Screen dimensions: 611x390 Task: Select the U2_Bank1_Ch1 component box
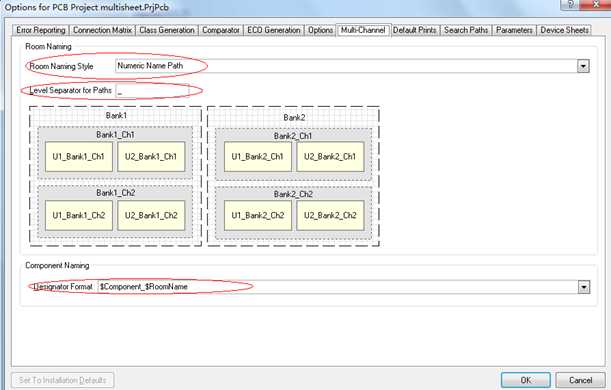click(x=151, y=157)
